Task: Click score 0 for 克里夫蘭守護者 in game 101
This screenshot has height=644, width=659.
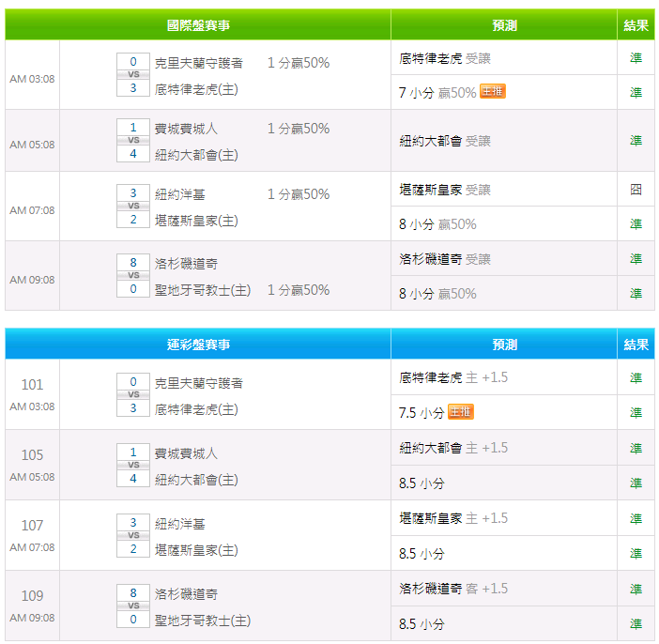Action: (133, 381)
